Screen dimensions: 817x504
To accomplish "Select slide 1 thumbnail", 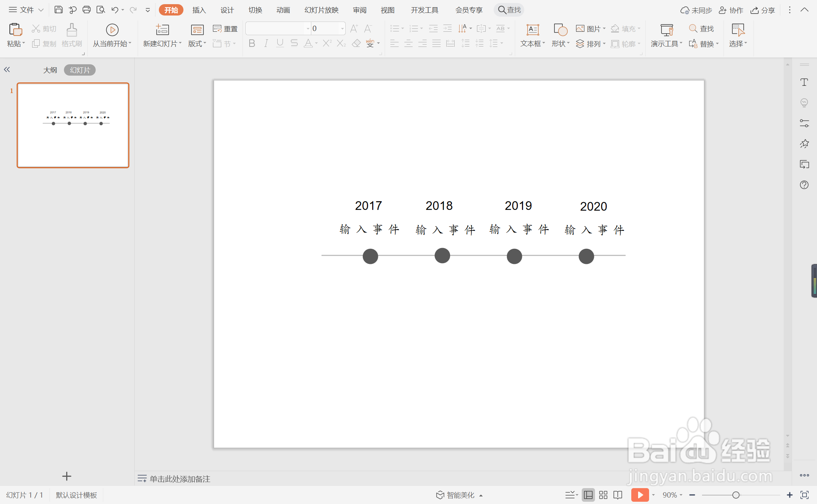I will pyautogui.click(x=73, y=125).
